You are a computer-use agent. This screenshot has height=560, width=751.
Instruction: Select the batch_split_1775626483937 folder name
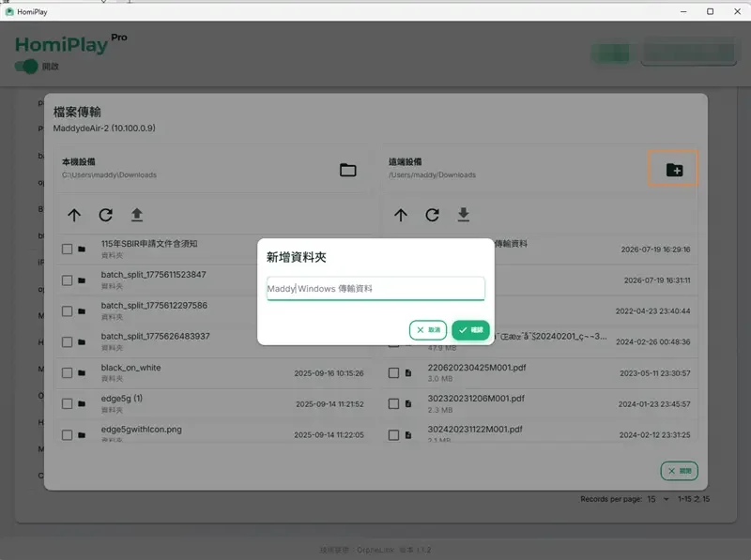(155, 337)
